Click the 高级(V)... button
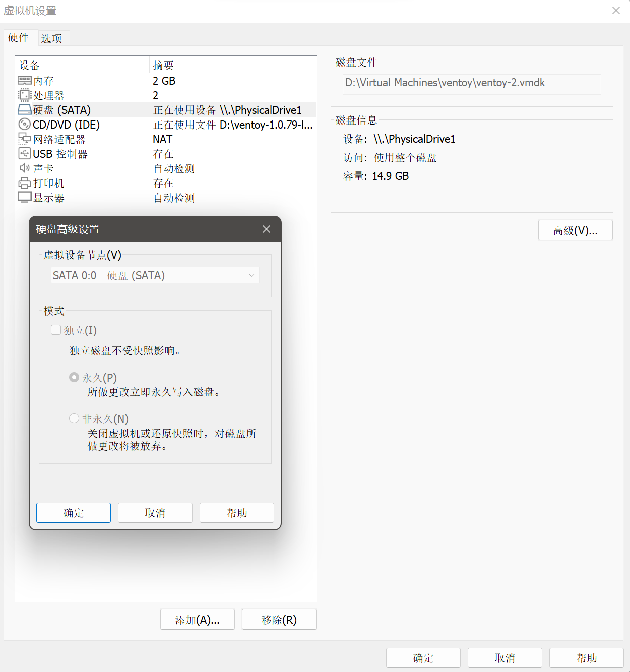630x672 pixels. pos(576,230)
